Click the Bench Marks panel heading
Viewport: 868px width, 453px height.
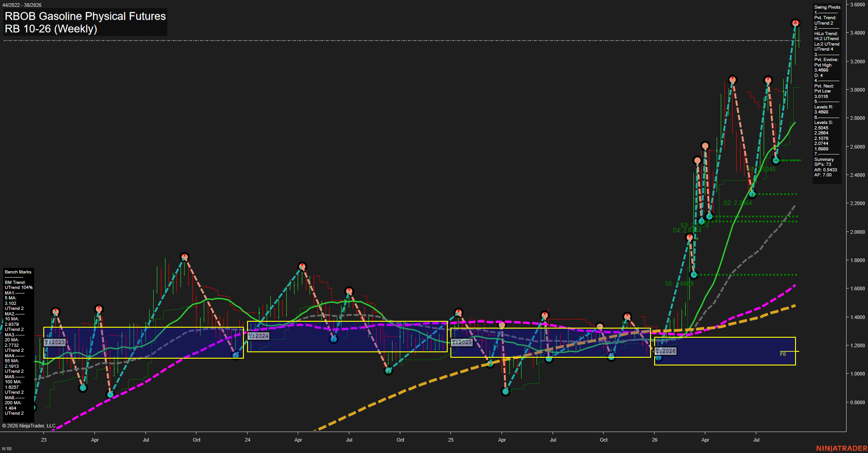(18, 272)
